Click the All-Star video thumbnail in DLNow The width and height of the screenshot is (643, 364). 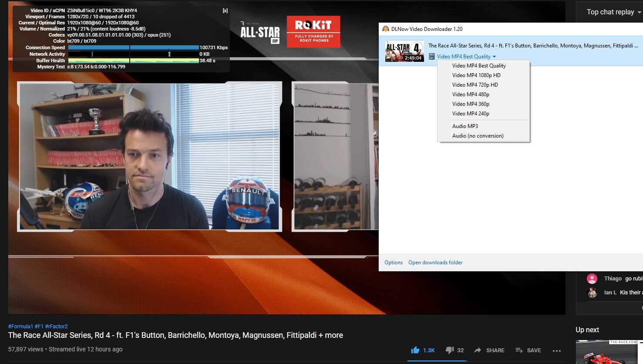[x=404, y=51]
